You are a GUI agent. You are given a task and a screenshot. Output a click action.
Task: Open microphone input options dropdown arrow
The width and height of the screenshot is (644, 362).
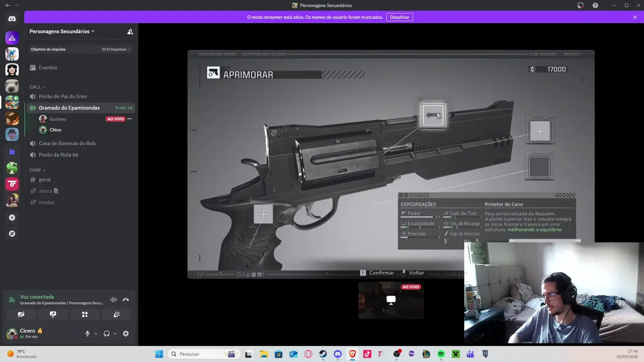click(x=96, y=333)
